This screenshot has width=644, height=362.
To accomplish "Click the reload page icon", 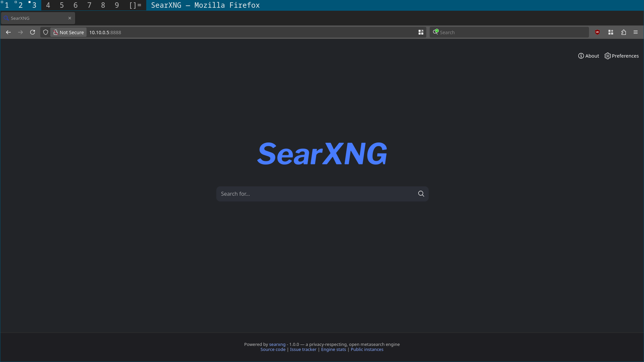I will tap(33, 32).
